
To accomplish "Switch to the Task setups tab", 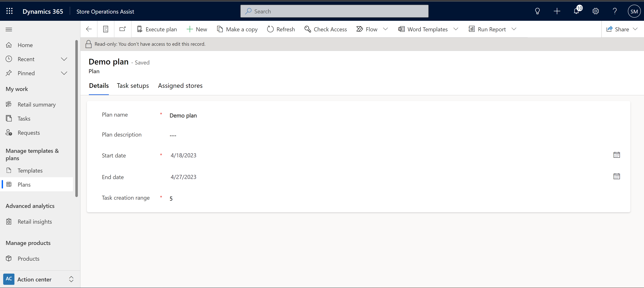I will click(133, 85).
